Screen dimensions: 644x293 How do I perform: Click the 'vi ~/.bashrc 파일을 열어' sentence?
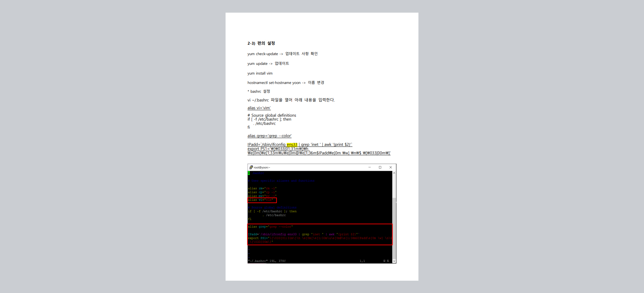(x=291, y=100)
